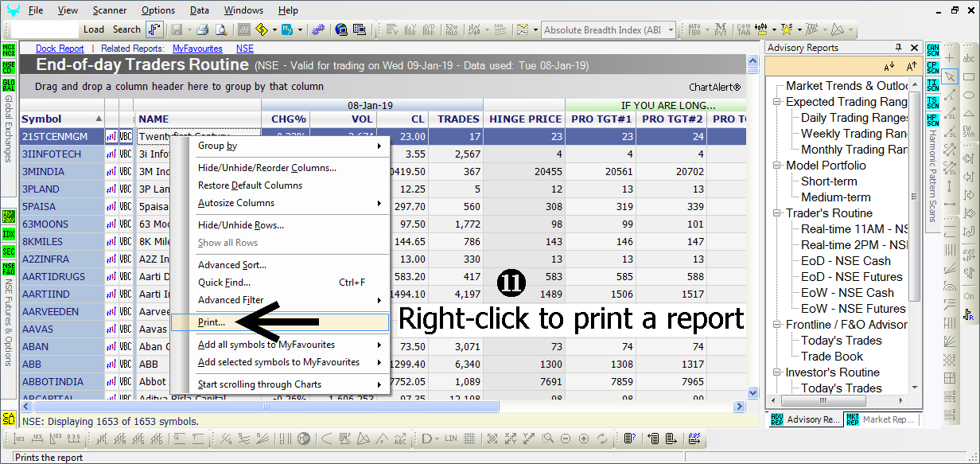
Task: Open the Scanner menu
Action: 109,10
